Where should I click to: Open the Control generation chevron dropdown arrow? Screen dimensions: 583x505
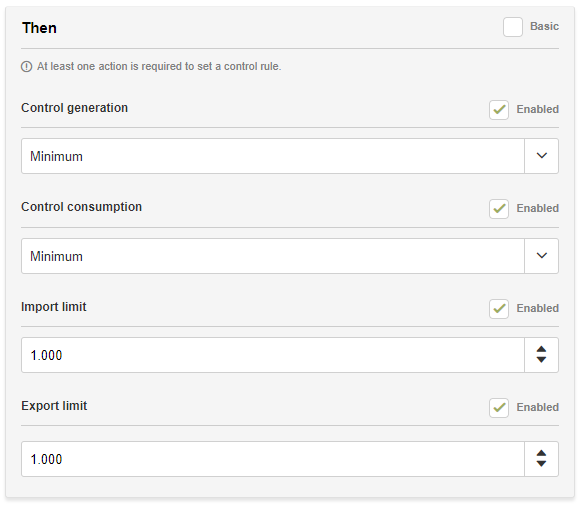[542, 156]
